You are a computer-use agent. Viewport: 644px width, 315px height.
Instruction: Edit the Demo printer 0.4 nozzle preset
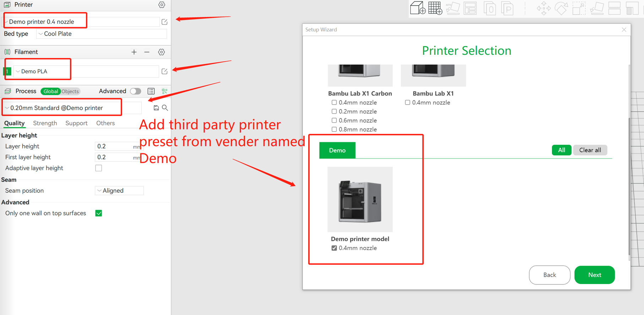(164, 22)
